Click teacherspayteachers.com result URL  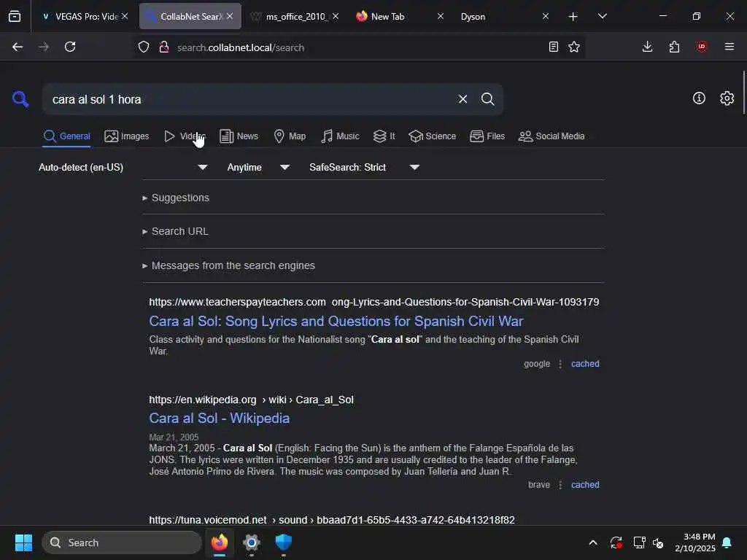[x=374, y=302]
